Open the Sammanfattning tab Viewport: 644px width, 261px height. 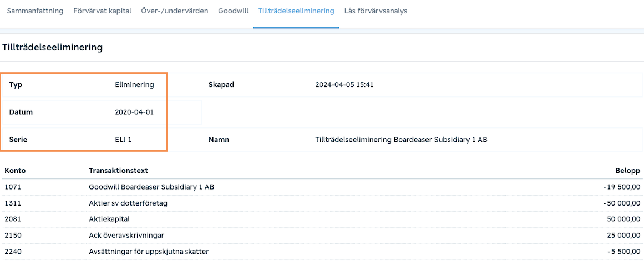[x=35, y=11]
